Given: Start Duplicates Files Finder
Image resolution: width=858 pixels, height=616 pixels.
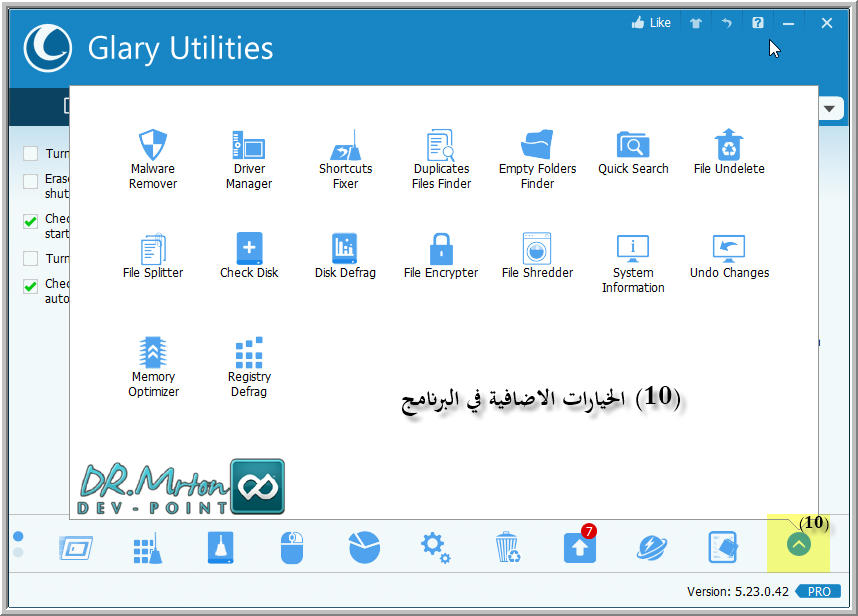Looking at the screenshot, I should (441, 160).
